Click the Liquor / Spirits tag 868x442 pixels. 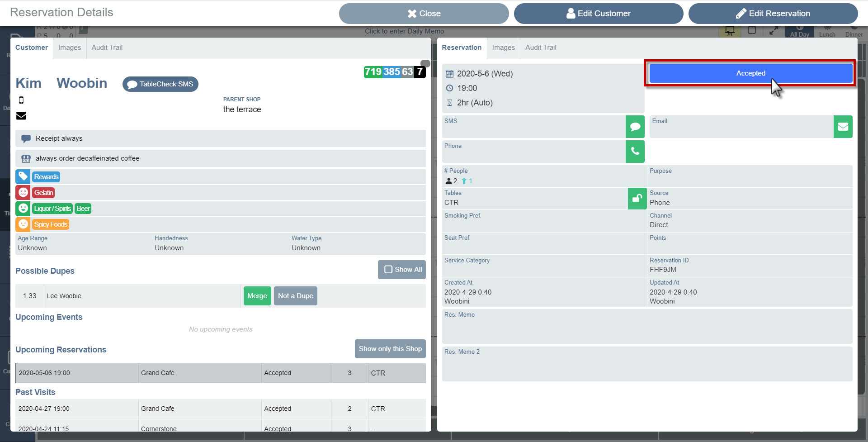pyautogui.click(x=52, y=209)
